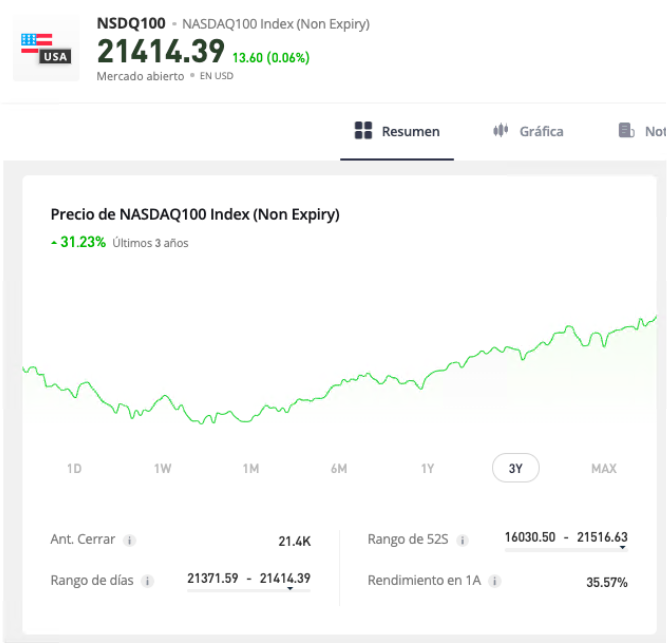Click the daily change 13.60 (0.06%)

(271, 57)
